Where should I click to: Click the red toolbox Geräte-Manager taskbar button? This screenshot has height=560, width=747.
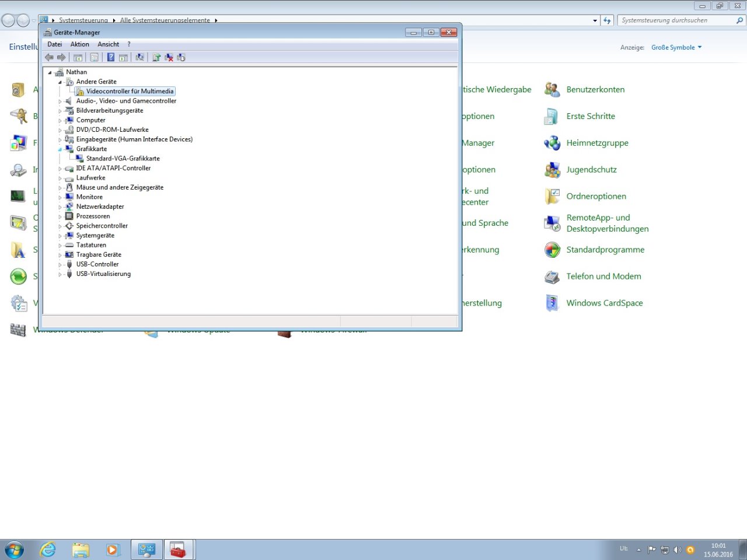[179, 549]
